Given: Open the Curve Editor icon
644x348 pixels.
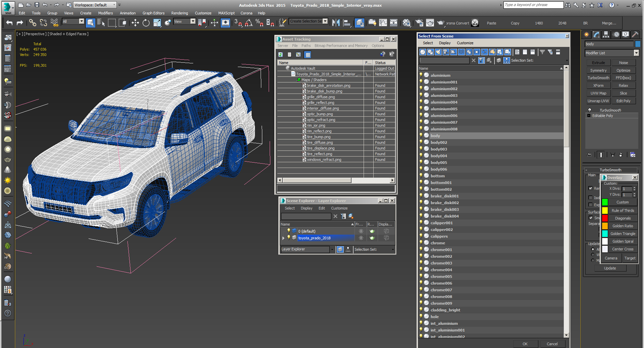Looking at the screenshot, I should [x=383, y=23].
